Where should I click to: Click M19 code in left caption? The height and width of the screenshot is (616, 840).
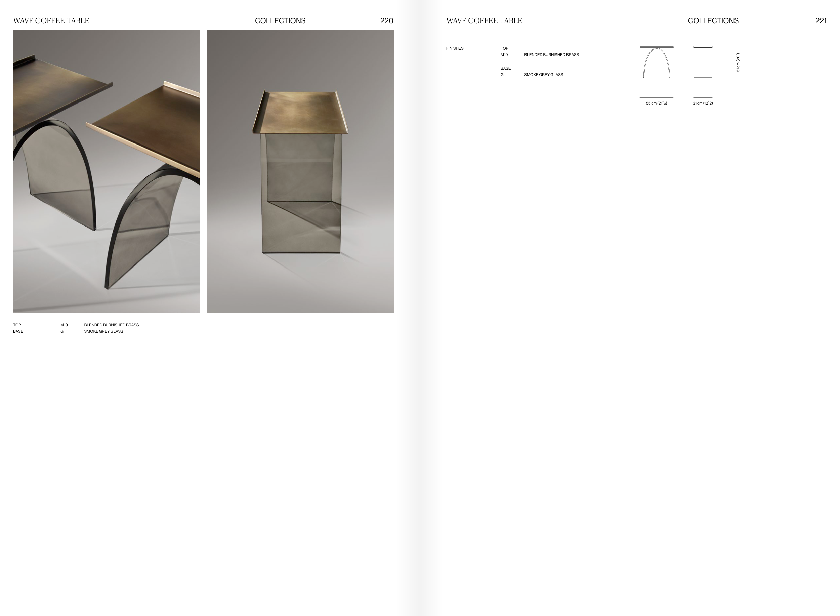pos(64,325)
